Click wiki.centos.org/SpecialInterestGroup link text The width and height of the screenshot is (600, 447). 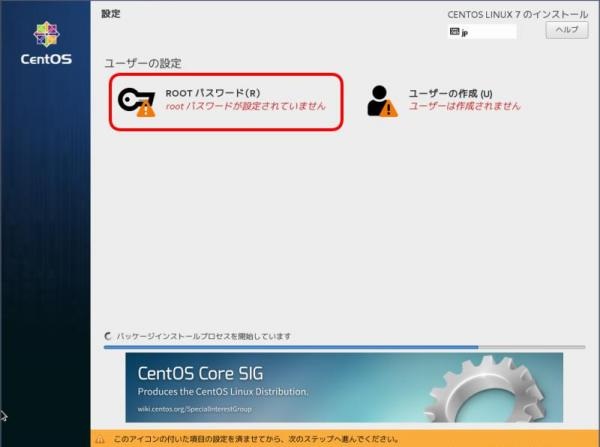tap(194, 409)
